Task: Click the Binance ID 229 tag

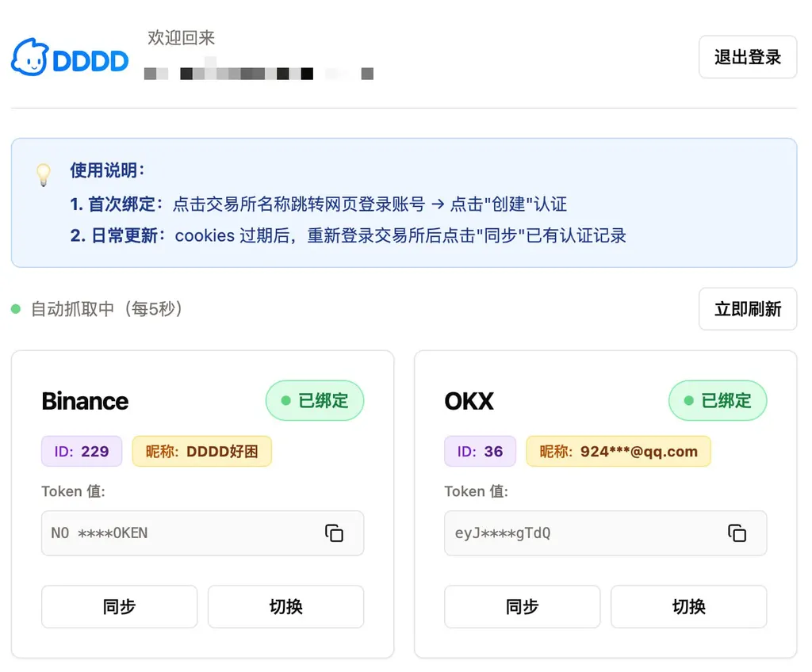Action: coord(82,452)
